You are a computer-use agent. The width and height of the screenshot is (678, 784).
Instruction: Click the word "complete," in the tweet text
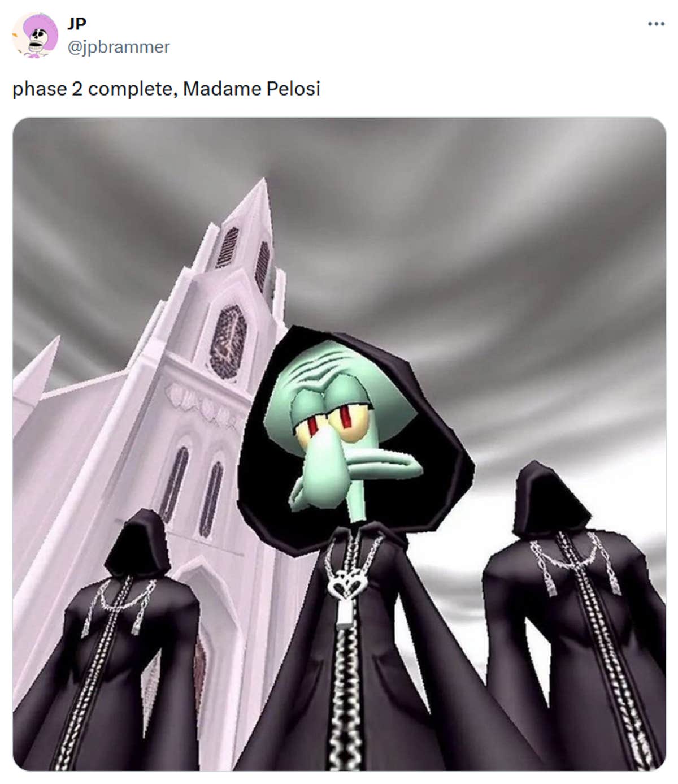coord(131,89)
